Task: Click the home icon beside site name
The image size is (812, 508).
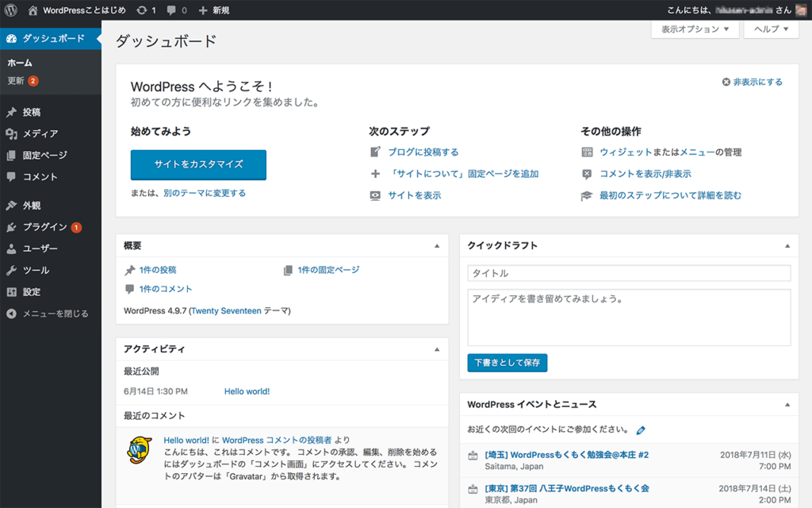Action: pyautogui.click(x=33, y=10)
